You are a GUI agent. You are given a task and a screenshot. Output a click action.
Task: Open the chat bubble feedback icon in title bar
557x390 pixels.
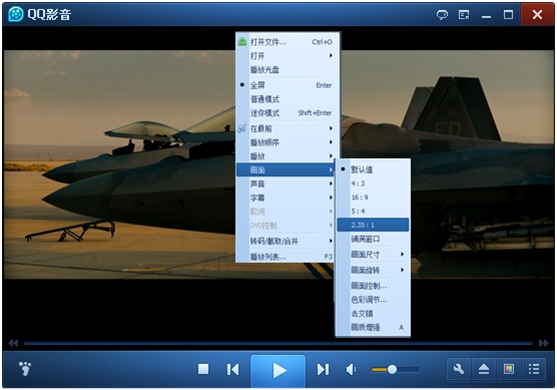[x=442, y=15]
